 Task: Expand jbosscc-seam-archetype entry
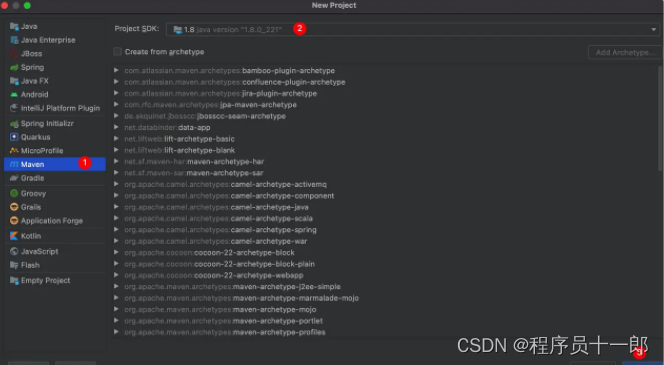coord(116,116)
